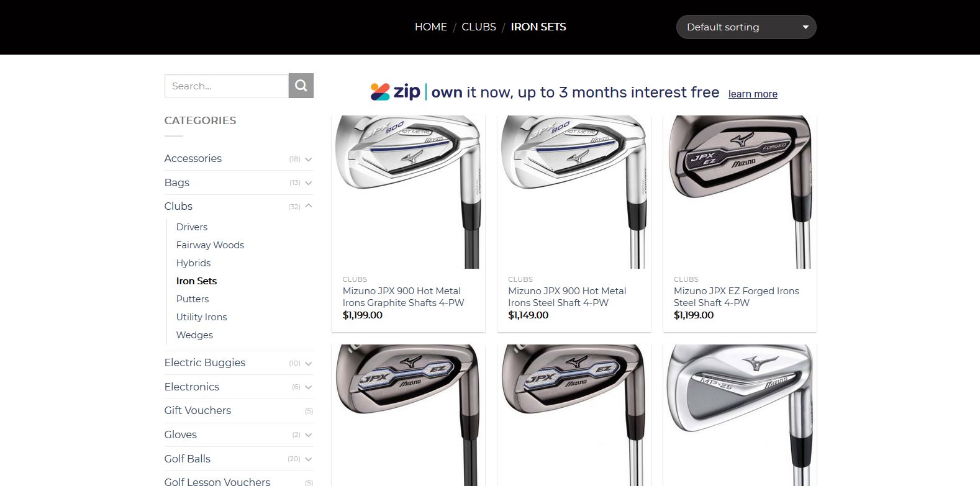Screen dimensions: 980x486
Task: Expand the Electronics category chevron
Action: pyautogui.click(x=308, y=387)
